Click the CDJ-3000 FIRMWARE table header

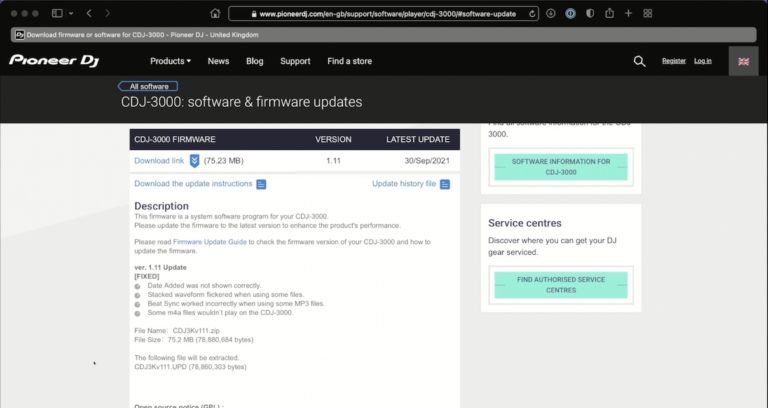tap(175, 140)
